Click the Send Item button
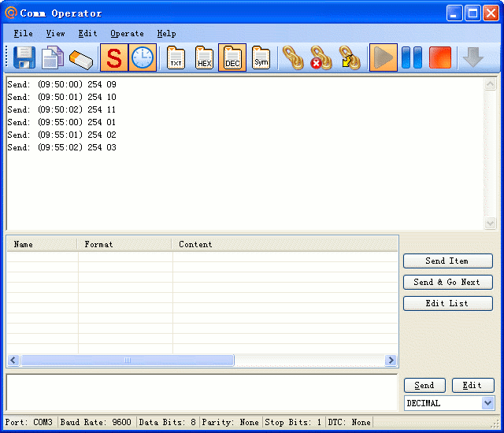 (448, 261)
